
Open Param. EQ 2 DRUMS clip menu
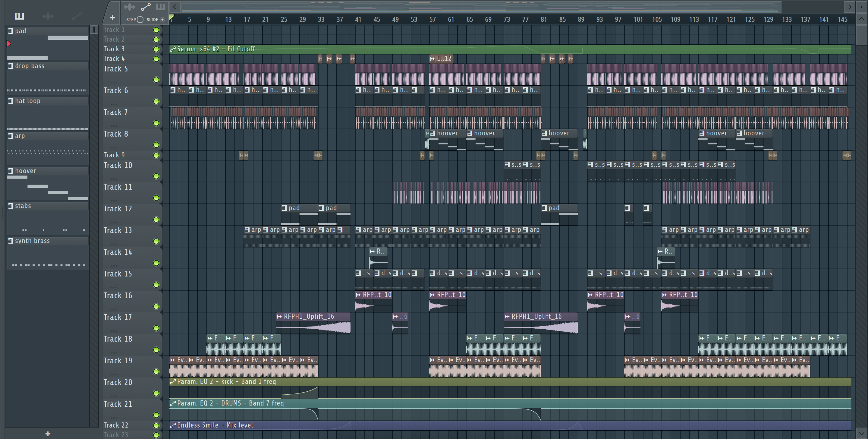pos(173,403)
